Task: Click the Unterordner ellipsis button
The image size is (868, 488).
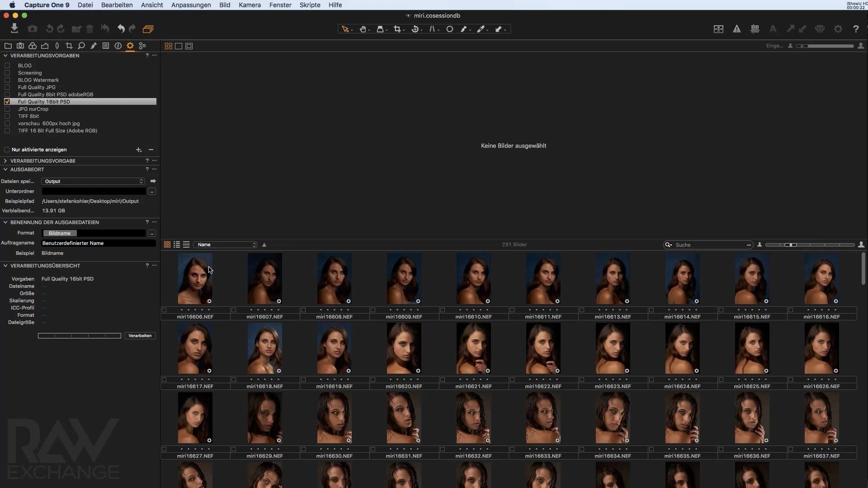Action: pyautogui.click(x=152, y=192)
